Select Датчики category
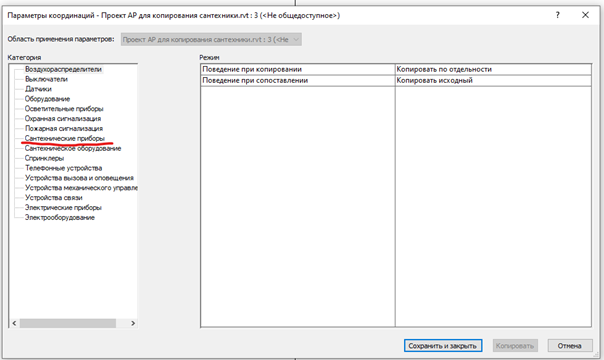Screen dimensions: 604x360 pos(38,89)
